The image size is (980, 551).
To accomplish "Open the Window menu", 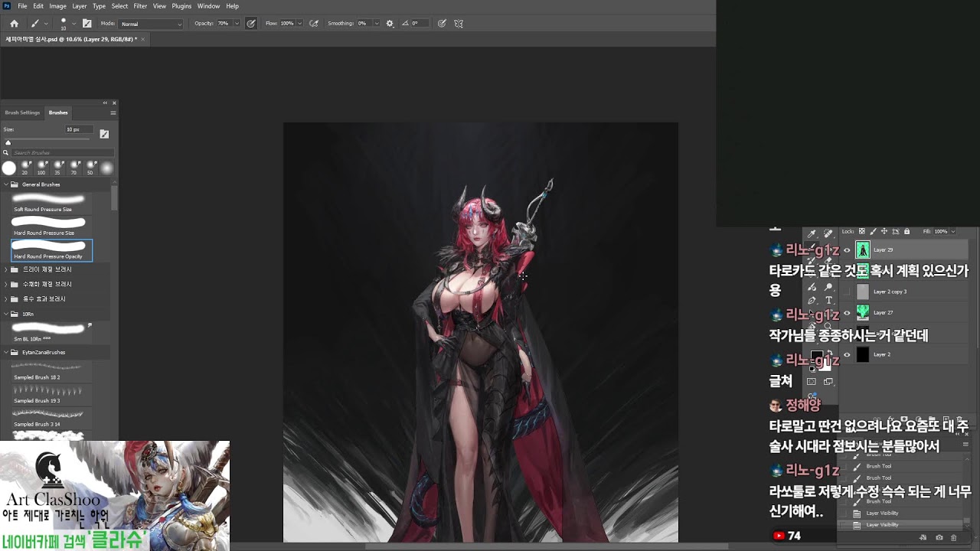I will 208,6.
